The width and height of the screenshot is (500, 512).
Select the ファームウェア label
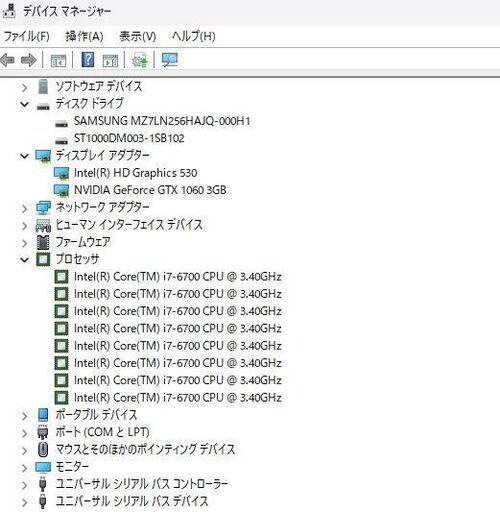(83, 242)
